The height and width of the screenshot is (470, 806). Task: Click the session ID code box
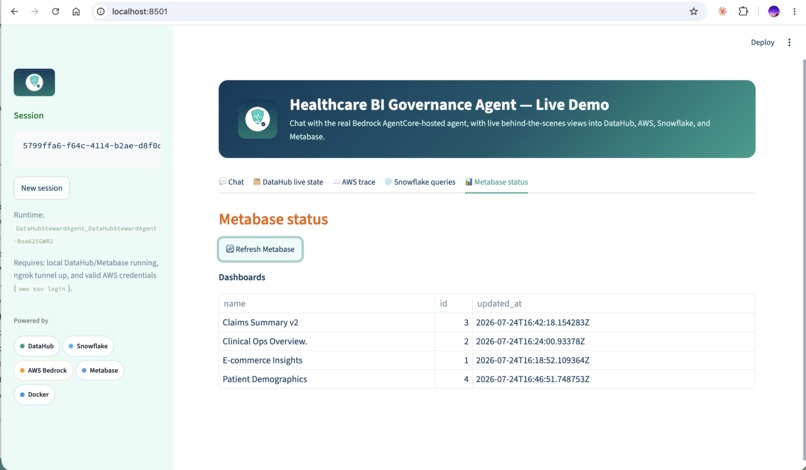pos(87,148)
